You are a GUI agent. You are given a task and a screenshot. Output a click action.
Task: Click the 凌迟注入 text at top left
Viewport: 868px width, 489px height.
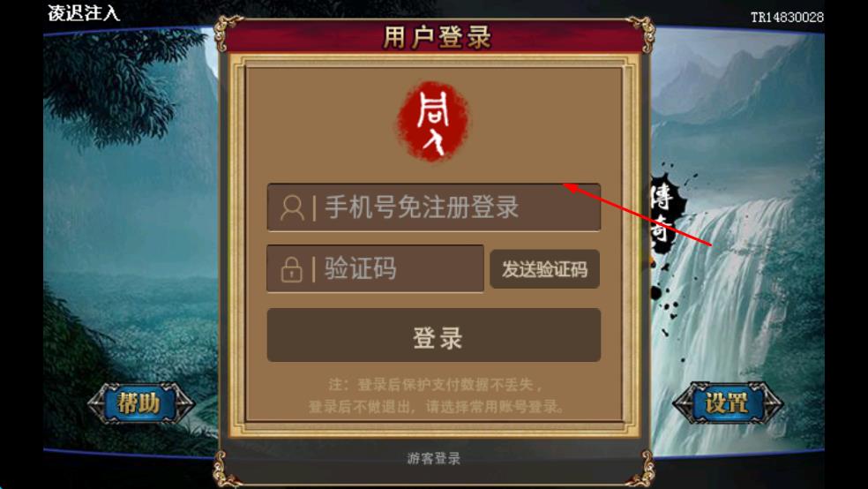pos(84,12)
